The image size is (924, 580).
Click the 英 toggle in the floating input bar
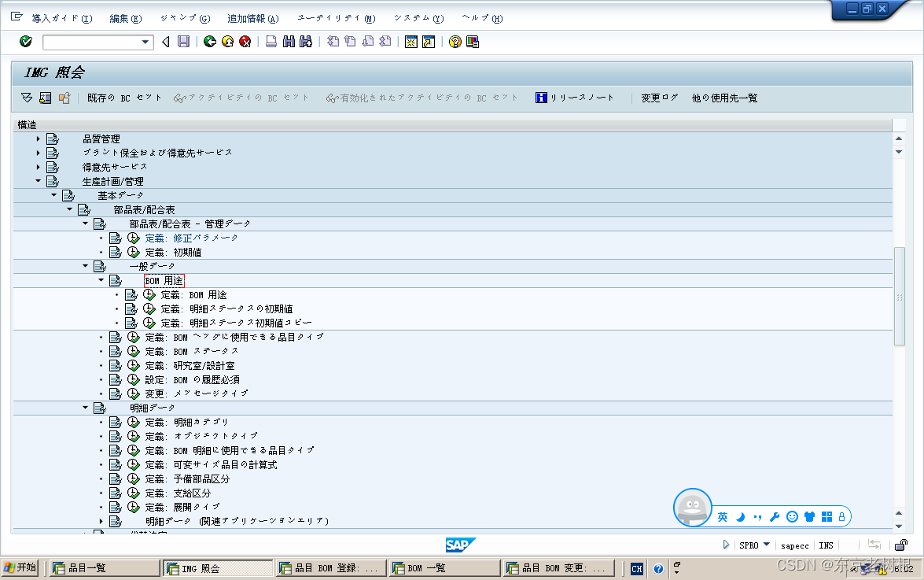723,517
